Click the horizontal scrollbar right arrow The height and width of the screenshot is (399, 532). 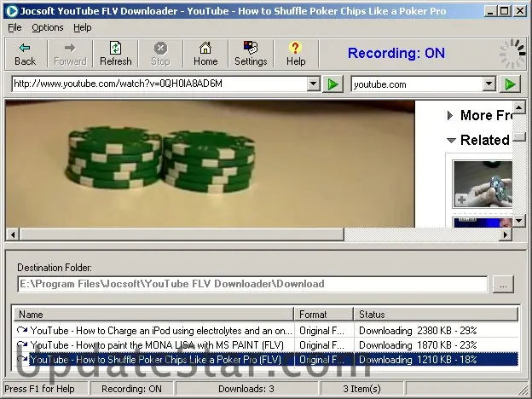tap(506, 234)
